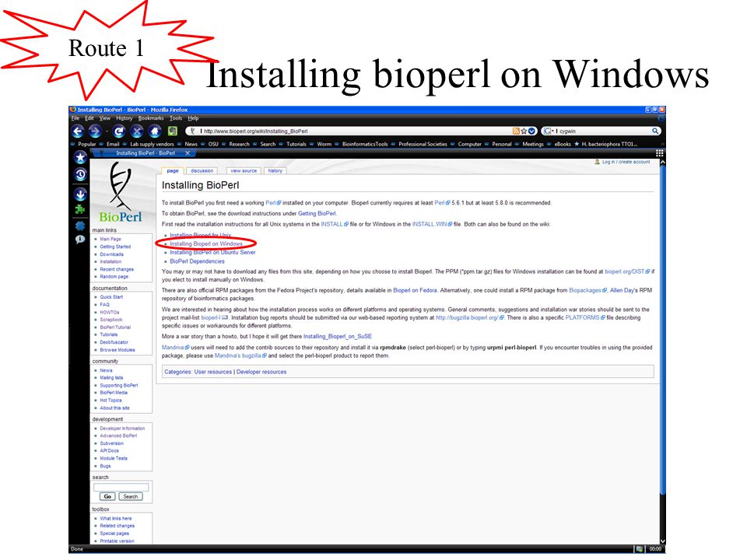Open the Google search engine selector
Viewport: 747px width, 560px height.
point(549,131)
